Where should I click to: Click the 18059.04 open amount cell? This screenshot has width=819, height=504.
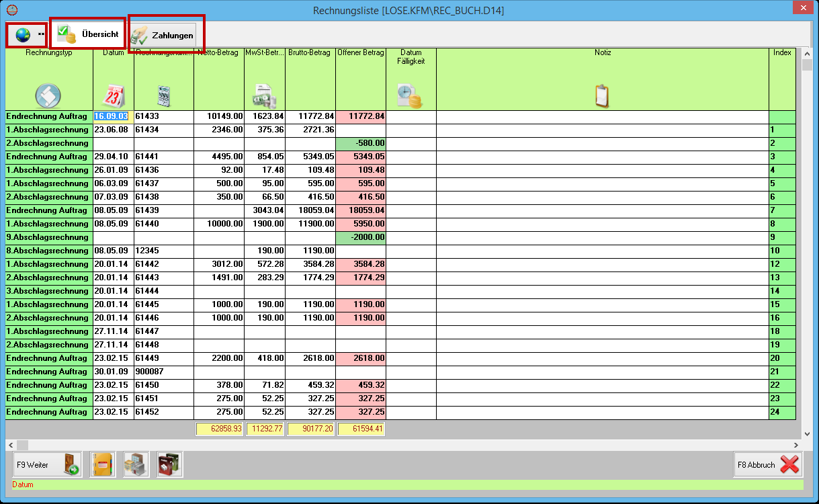pos(361,210)
